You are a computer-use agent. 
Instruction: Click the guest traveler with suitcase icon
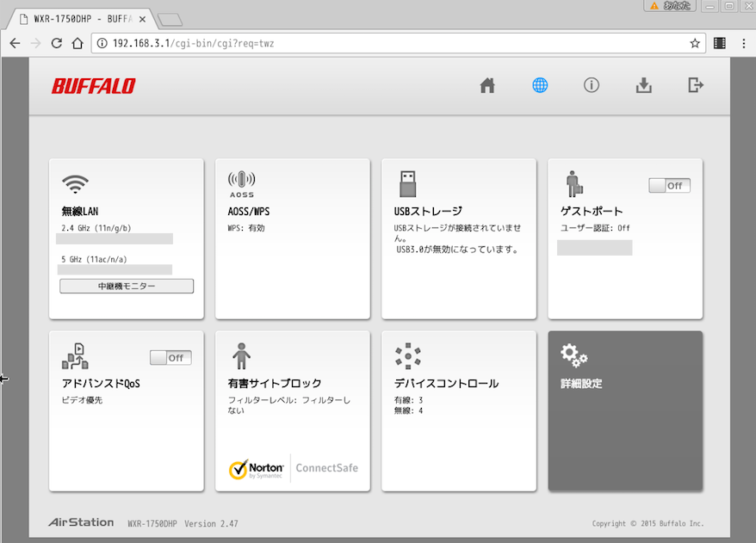[x=574, y=184]
